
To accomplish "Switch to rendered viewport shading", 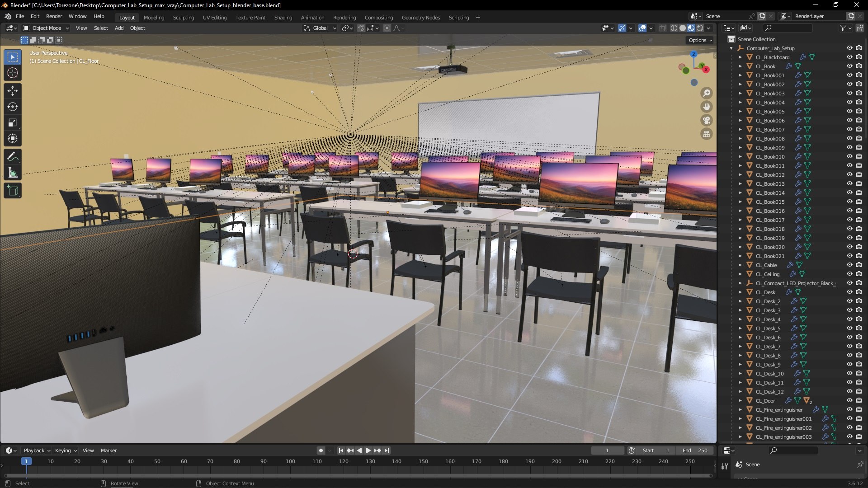I will click(700, 28).
